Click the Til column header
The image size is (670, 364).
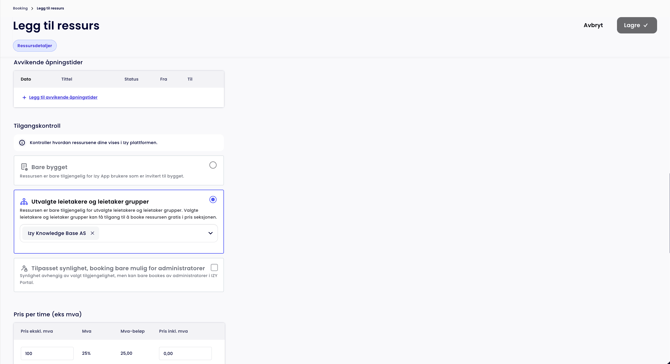coord(190,79)
